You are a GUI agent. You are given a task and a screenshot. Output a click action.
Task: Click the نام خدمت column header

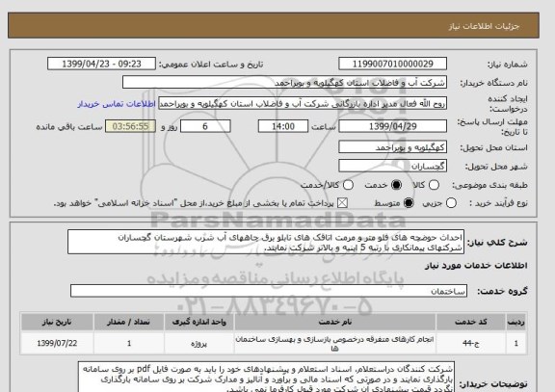pos(335,322)
